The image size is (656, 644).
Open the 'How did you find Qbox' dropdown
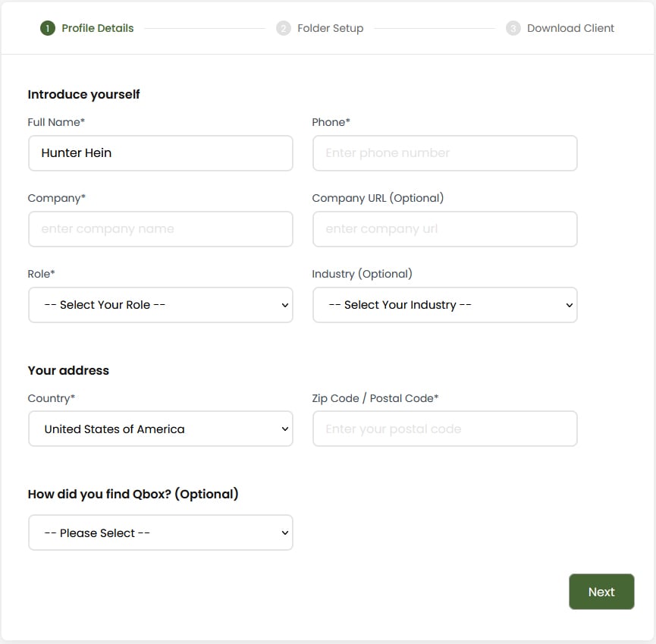(x=160, y=532)
